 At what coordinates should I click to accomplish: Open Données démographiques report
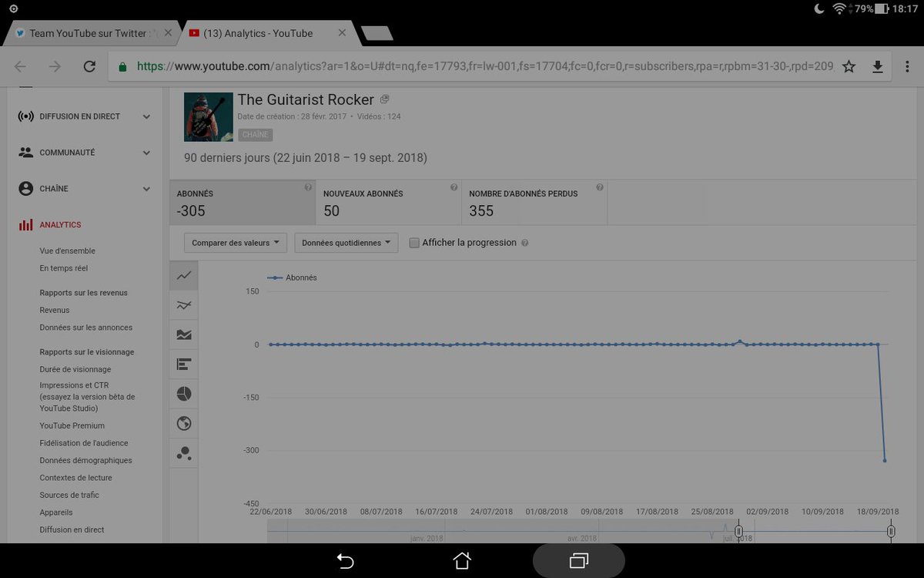coord(86,460)
